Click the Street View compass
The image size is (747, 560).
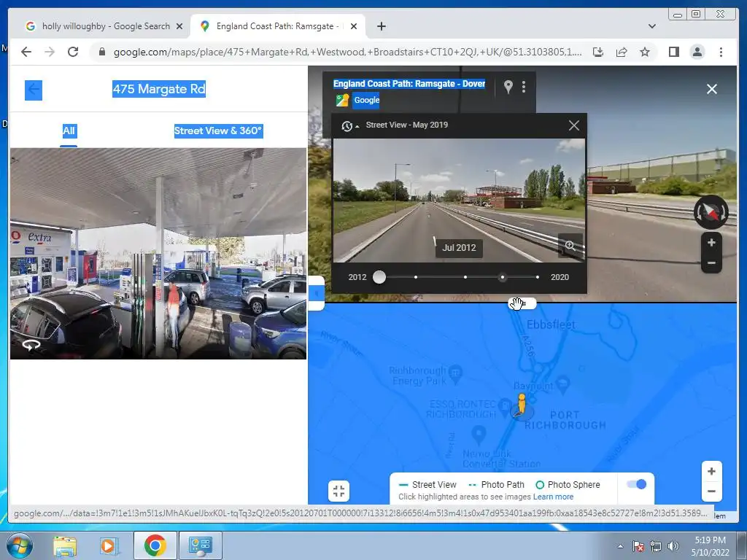(711, 212)
